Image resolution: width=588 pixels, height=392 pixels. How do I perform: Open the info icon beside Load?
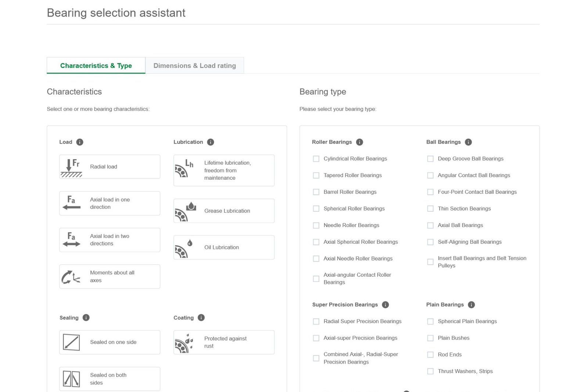[x=80, y=142]
